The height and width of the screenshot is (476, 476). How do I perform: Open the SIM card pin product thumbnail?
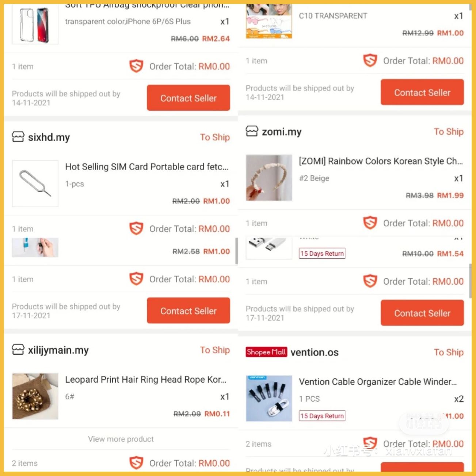(x=35, y=183)
